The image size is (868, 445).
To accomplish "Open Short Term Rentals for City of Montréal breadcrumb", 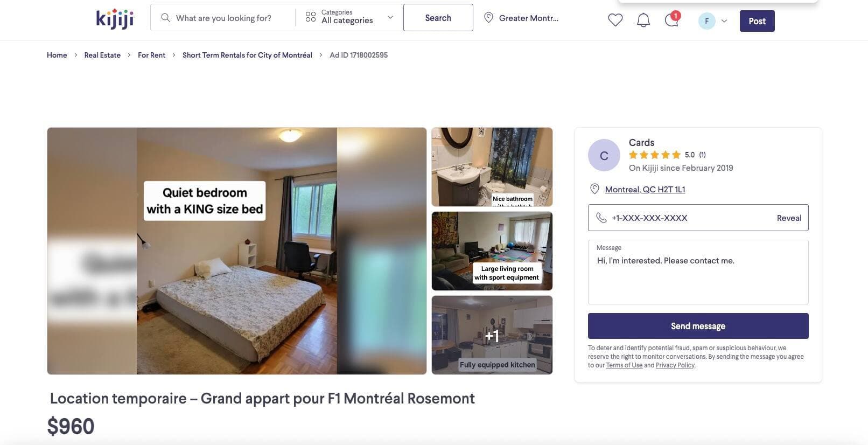I will tap(247, 55).
